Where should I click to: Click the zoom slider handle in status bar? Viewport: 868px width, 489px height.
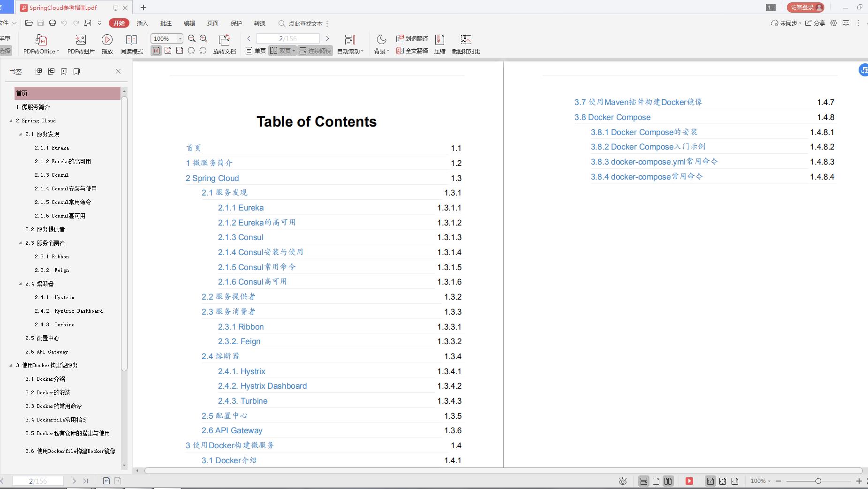tap(818, 481)
